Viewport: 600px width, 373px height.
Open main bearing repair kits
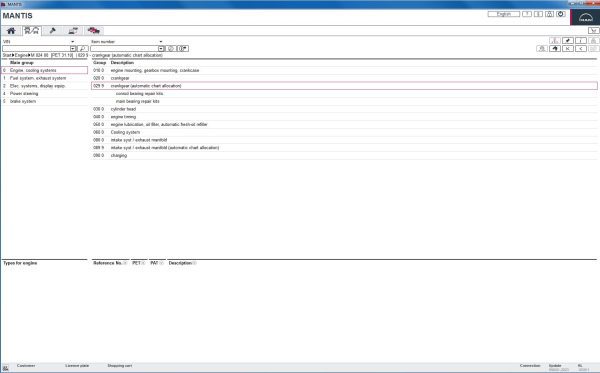point(344,101)
